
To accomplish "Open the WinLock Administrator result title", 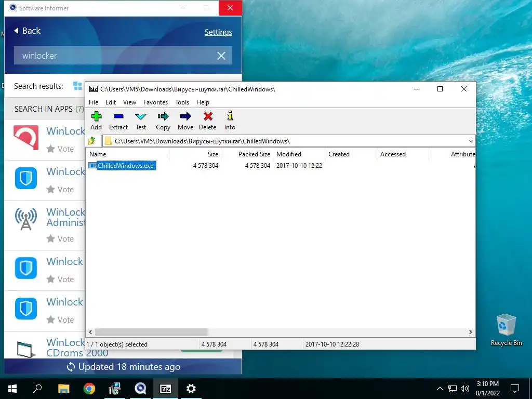I will [x=65, y=217].
